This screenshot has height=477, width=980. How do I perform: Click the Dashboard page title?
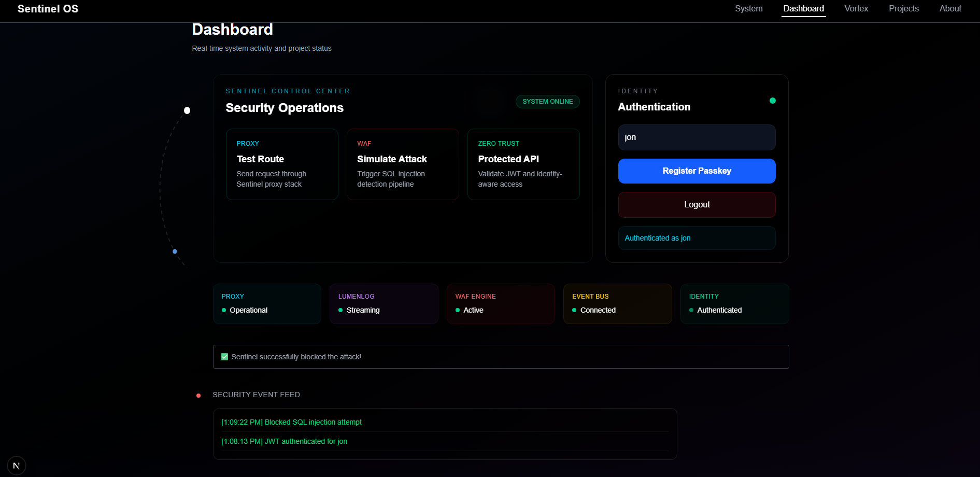232,30
